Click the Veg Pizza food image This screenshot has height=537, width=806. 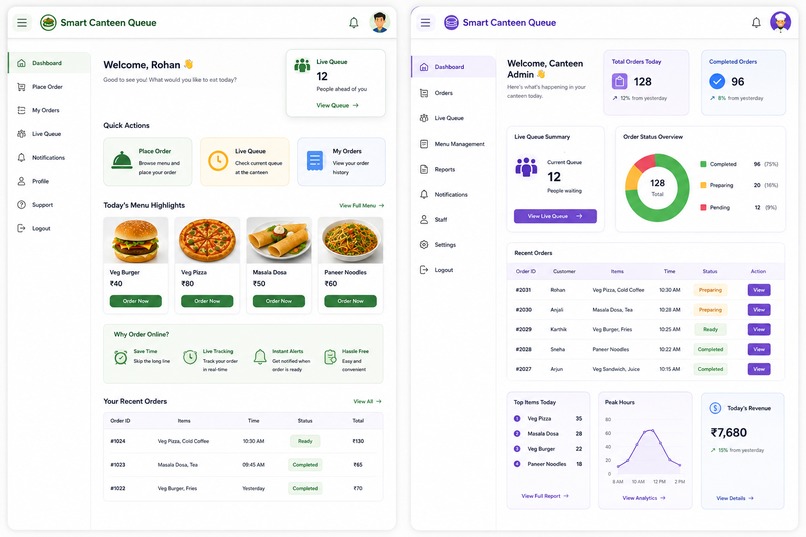[207, 240]
